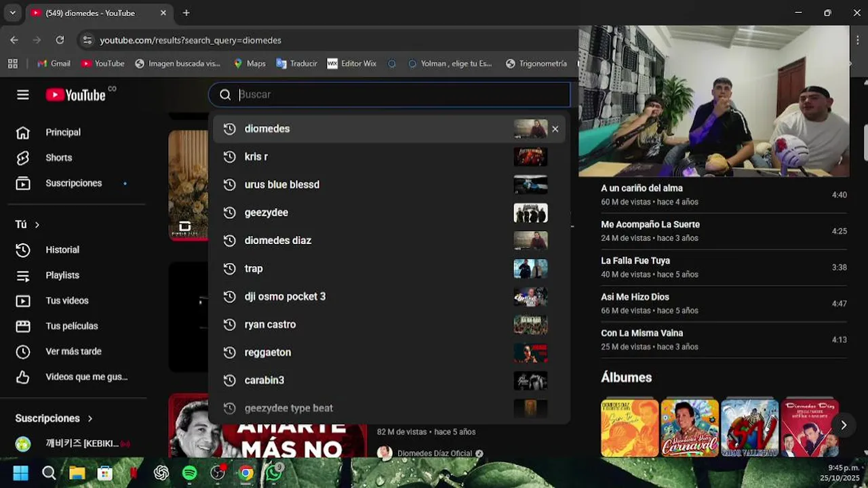Expand the Suscripciones section header
The width and height of the screenshot is (868, 488).
(54, 418)
